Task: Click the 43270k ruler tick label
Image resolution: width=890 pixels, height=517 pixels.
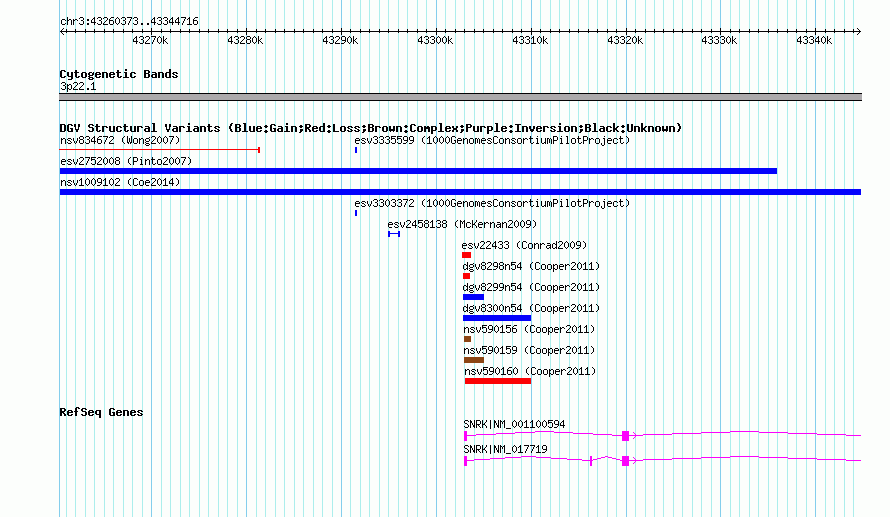Action: pyautogui.click(x=150, y=40)
